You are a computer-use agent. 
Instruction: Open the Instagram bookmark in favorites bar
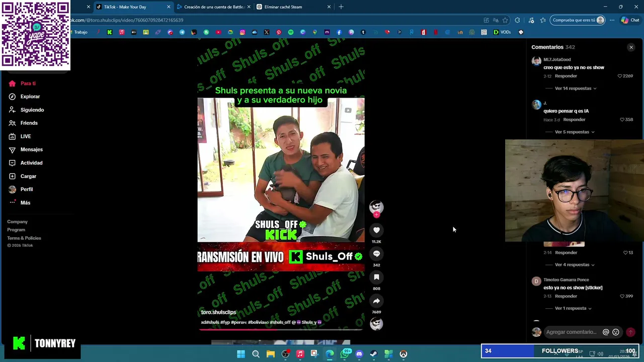243,32
